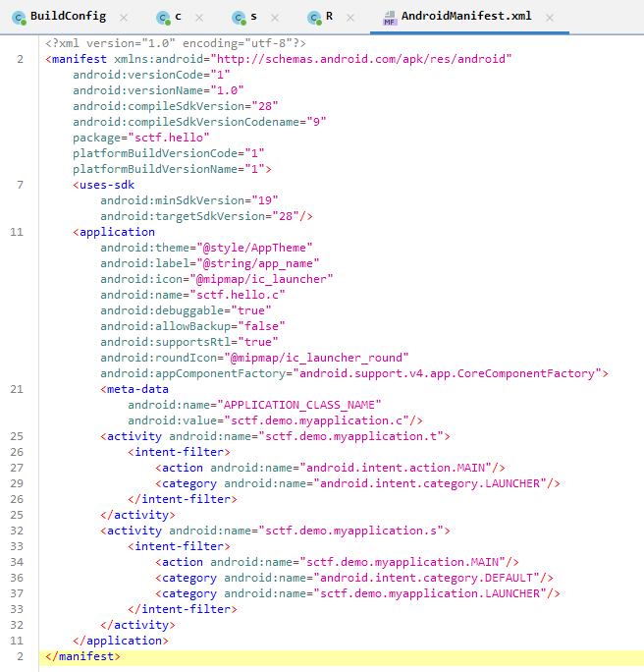Switch to the R tab
The image size is (644, 672).
[x=329, y=18]
